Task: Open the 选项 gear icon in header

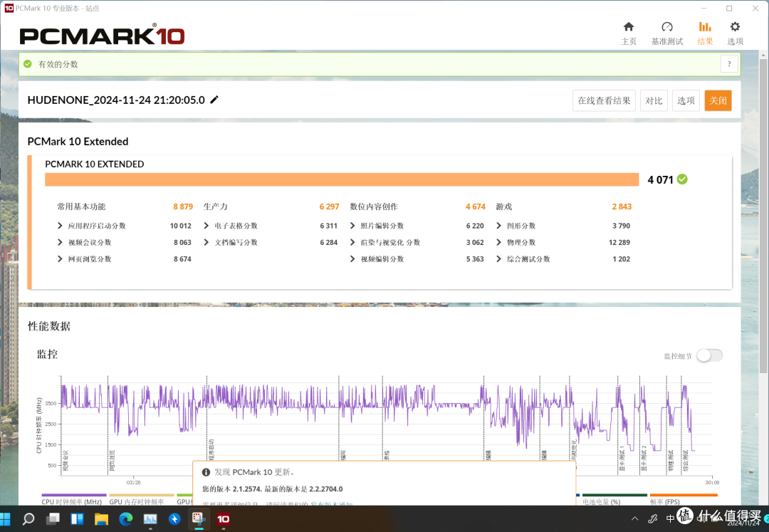Action: 735,27
